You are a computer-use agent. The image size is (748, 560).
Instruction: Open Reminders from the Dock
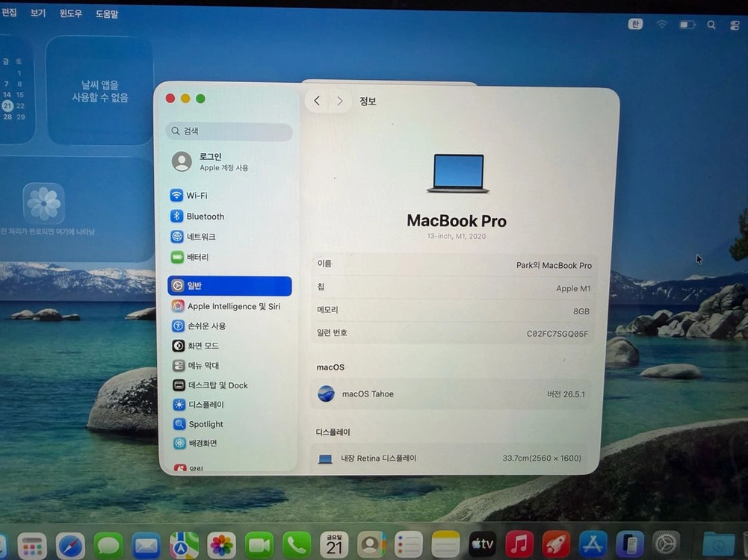409,544
